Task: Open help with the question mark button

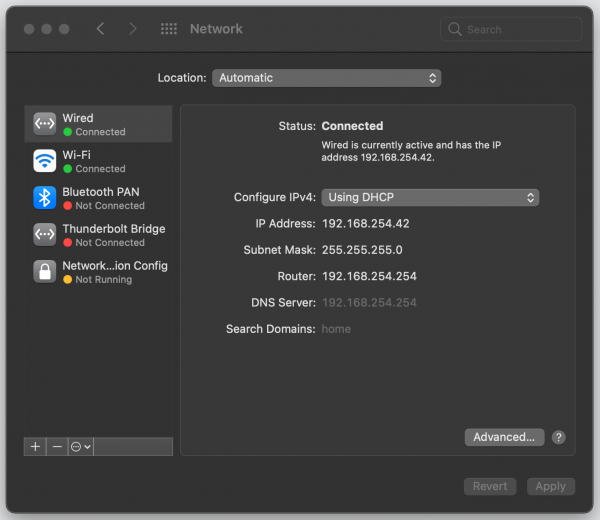Action: [x=558, y=437]
